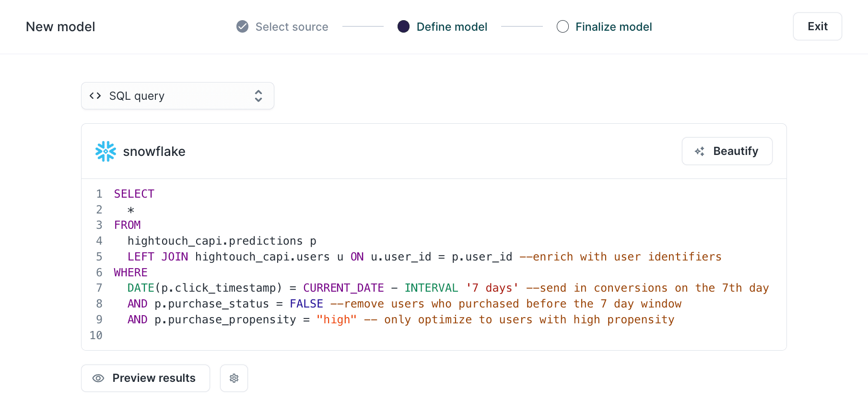Click the up-down chevron on SQL query selector
868x402 pixels.
(258, 96)
